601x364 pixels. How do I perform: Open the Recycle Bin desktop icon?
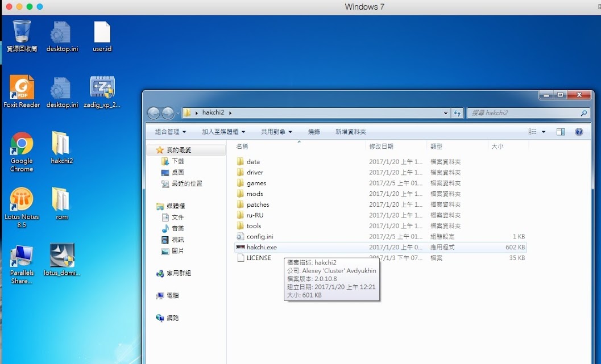coord(22,36)
